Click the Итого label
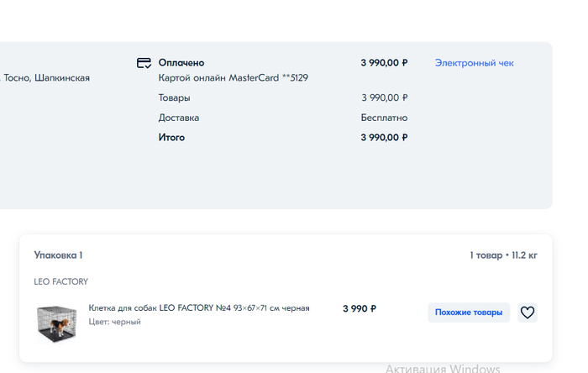Screen dimensions: 588x373 pos(171,138)
